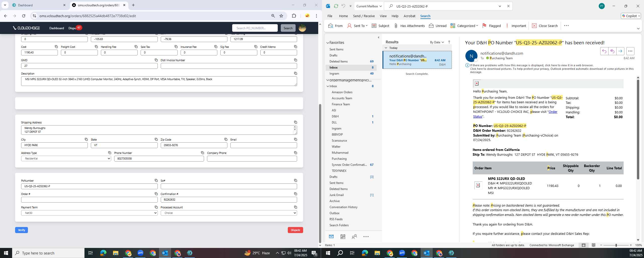Open Outlook Send / Receive tab

(x=364, y=16)
